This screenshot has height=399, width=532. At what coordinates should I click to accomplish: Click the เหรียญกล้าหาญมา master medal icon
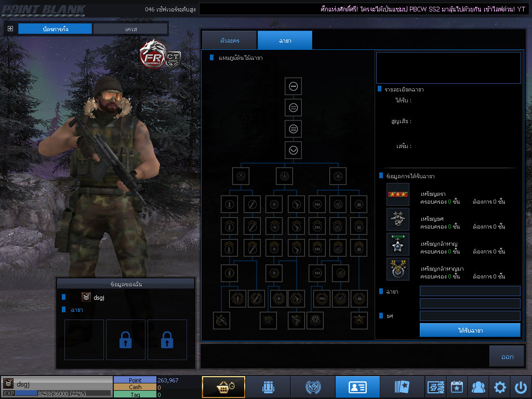point(398,269)
